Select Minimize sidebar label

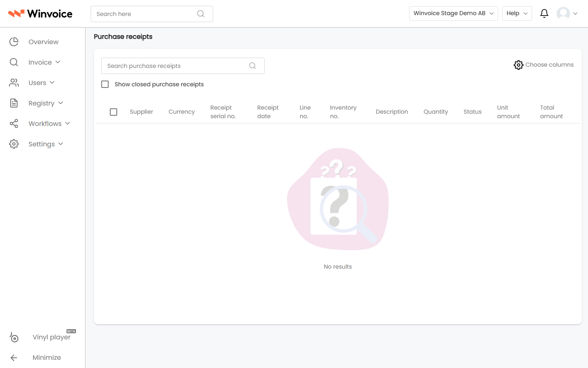click(47, 357)
